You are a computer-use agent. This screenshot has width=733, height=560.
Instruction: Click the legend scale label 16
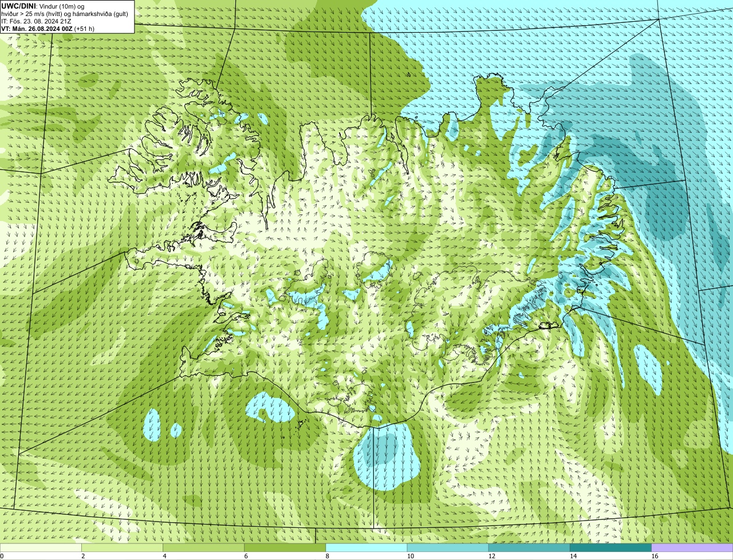[655, 556]
